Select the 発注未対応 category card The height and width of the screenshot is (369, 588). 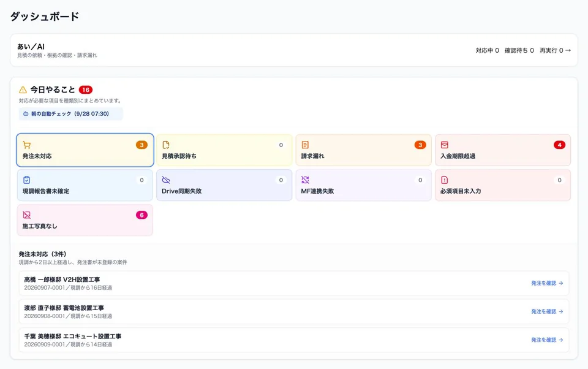pyautogui.click(x=85, y=150)
